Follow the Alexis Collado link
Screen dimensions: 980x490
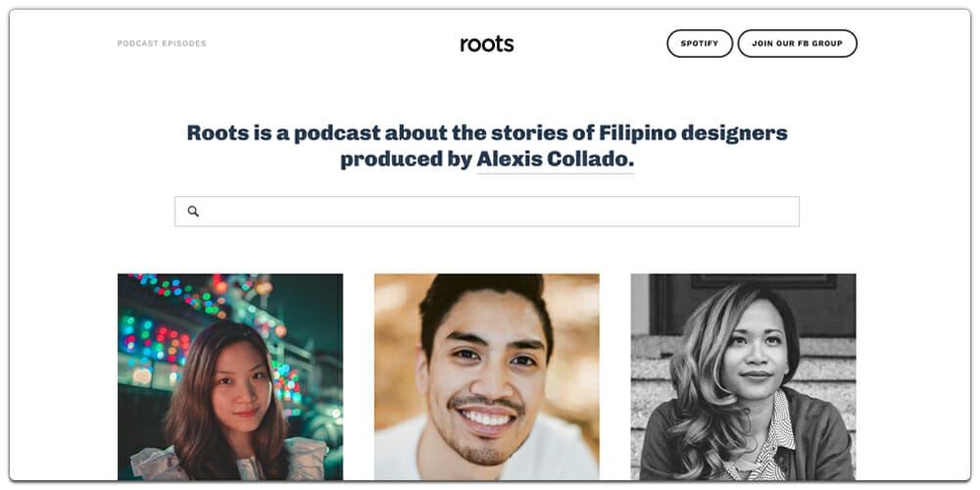coord(555,160)
